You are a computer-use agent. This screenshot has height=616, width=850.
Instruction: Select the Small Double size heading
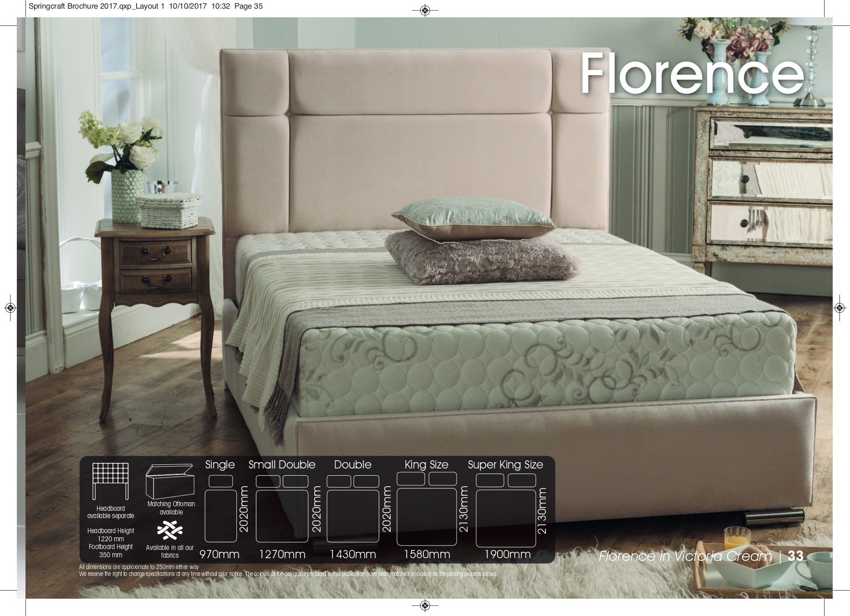point(282,465)
